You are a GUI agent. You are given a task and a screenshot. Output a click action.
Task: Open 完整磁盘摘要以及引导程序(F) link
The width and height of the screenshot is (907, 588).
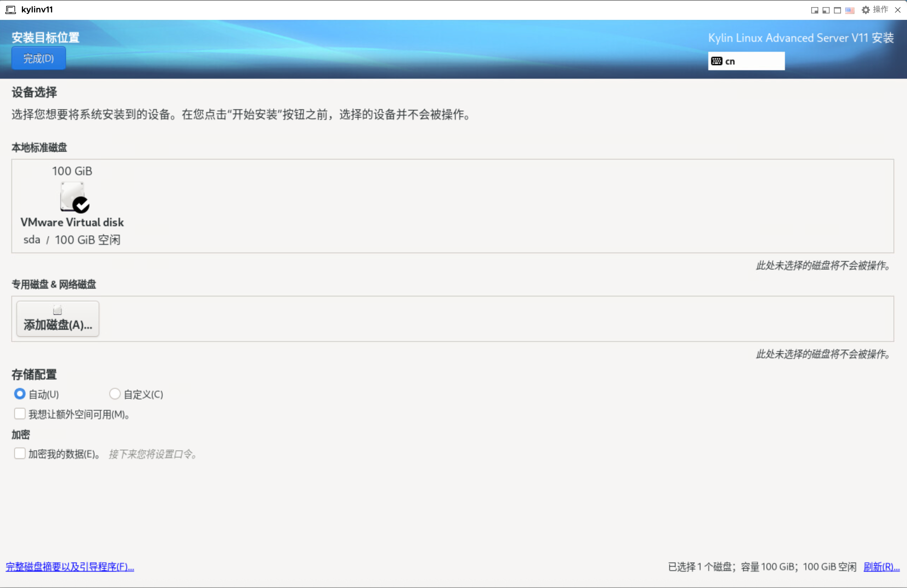[x=70, y=567]
